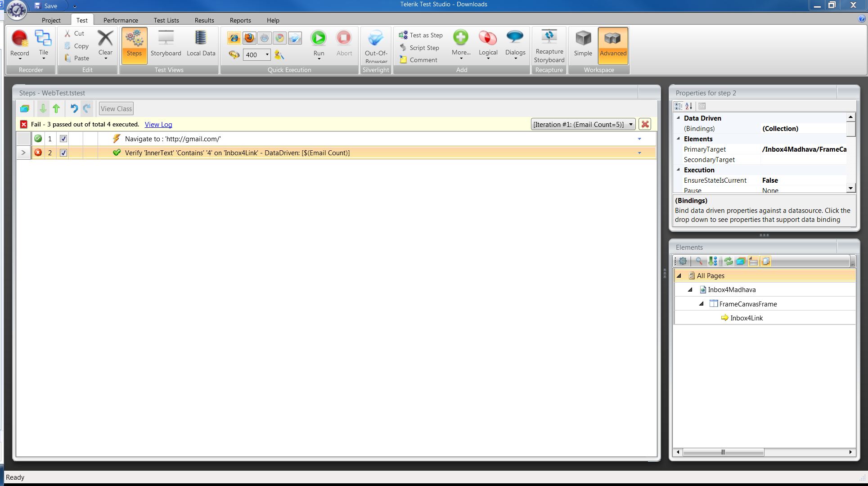The image size is (868, 486).
Task: Click the Recapture Storyboard icon
Action: tap(549, 37)
